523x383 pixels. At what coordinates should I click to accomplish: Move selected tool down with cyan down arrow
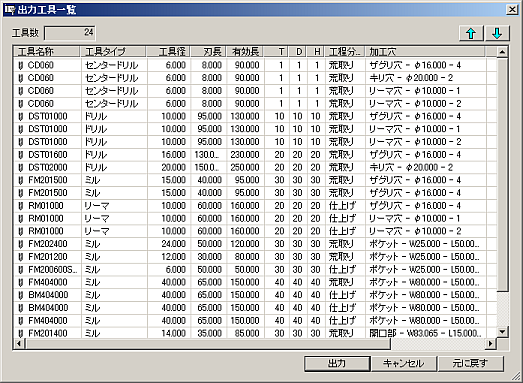pyautogui.click(x=497, y=33)
